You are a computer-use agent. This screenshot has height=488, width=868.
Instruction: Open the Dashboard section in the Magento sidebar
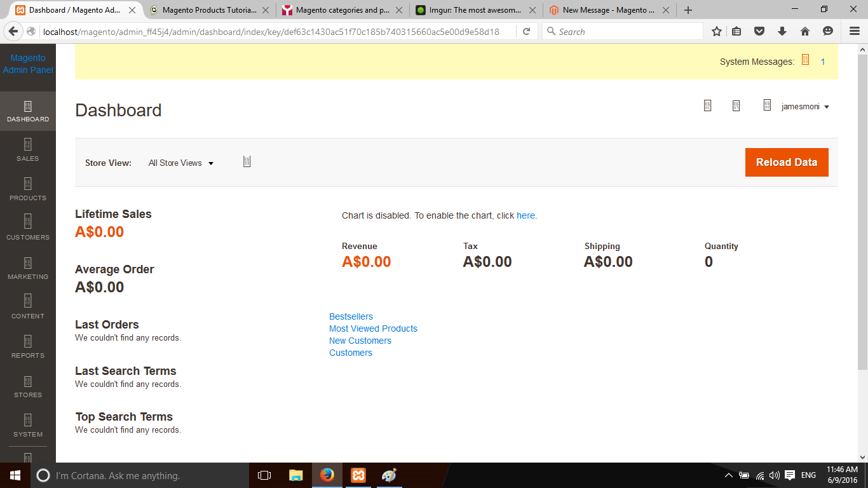point(28,111)
